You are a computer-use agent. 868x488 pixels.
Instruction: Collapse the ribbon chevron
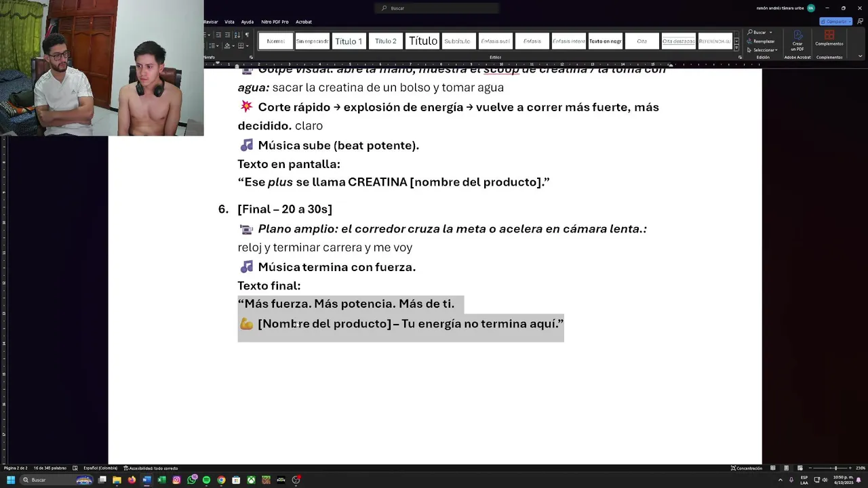[x=860, y=57]
